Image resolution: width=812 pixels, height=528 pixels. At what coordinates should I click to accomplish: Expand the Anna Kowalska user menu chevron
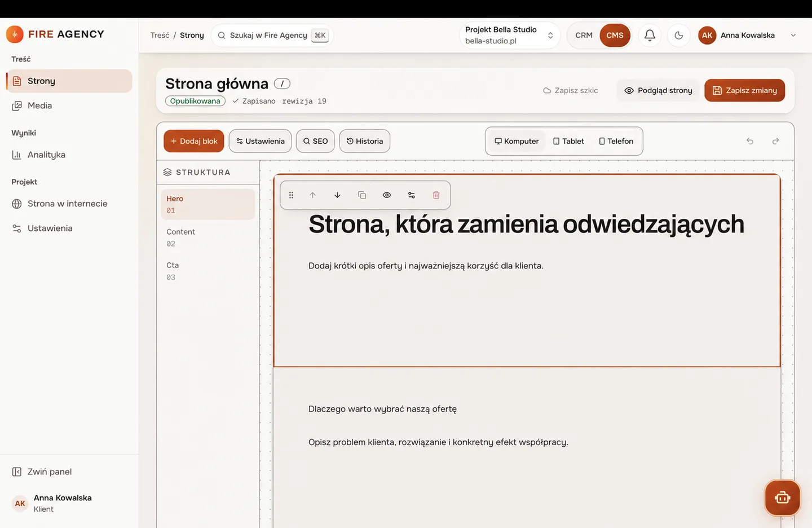click(x=793, y=35)
